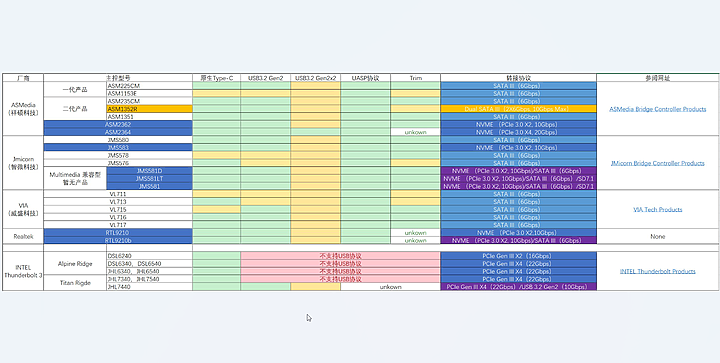
Task: Click the 参阅网址 column header
Action: (x=658, y=78)
